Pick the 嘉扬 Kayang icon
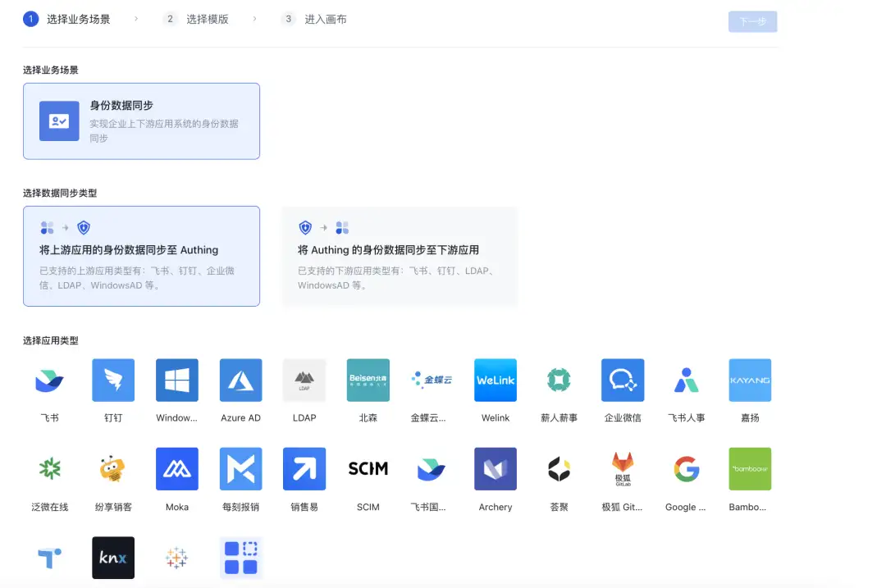Image resolution: width=886 pixels, height=588 pixels. click(750, 381)
